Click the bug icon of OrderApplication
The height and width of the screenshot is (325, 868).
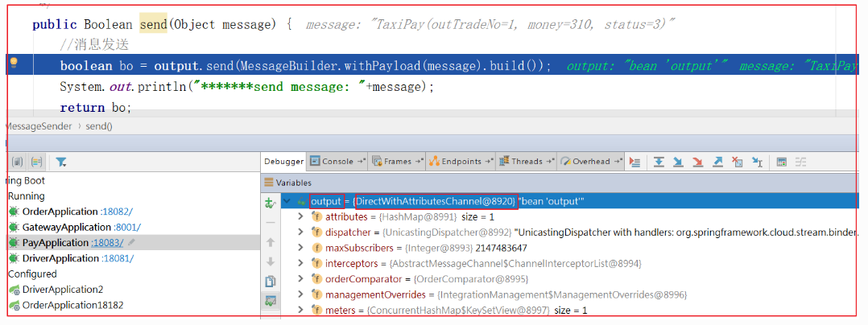coord(14,212)
